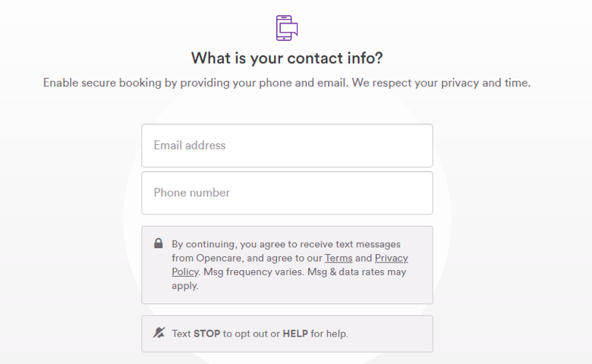
Task: Click the lock icon in consent notice
Action: (x=159, y=243)
